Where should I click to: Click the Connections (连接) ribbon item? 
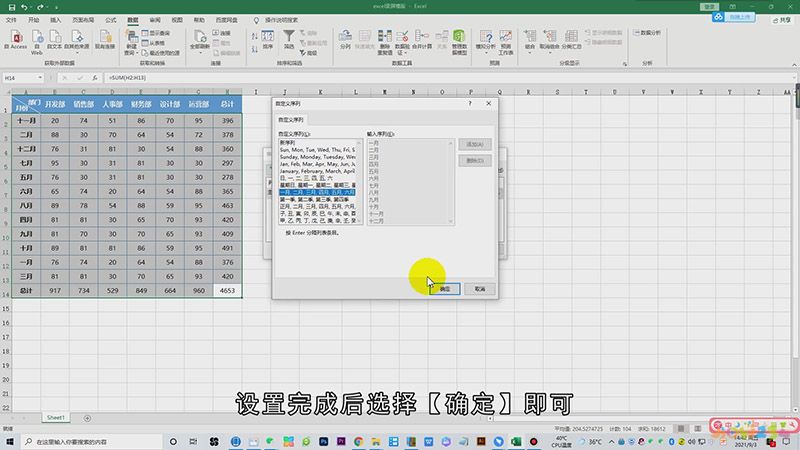click(x=222, y=33)
